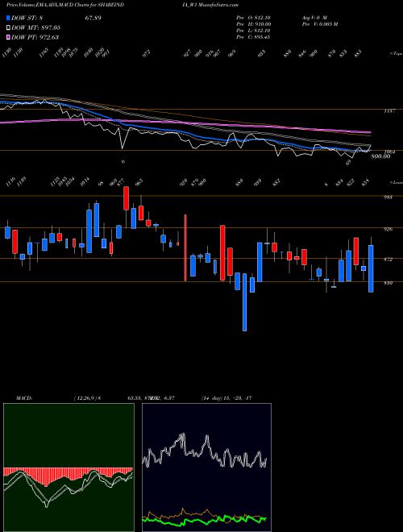Click the 'Avg V: 0 M' volume text

click(x=314, y=18)
